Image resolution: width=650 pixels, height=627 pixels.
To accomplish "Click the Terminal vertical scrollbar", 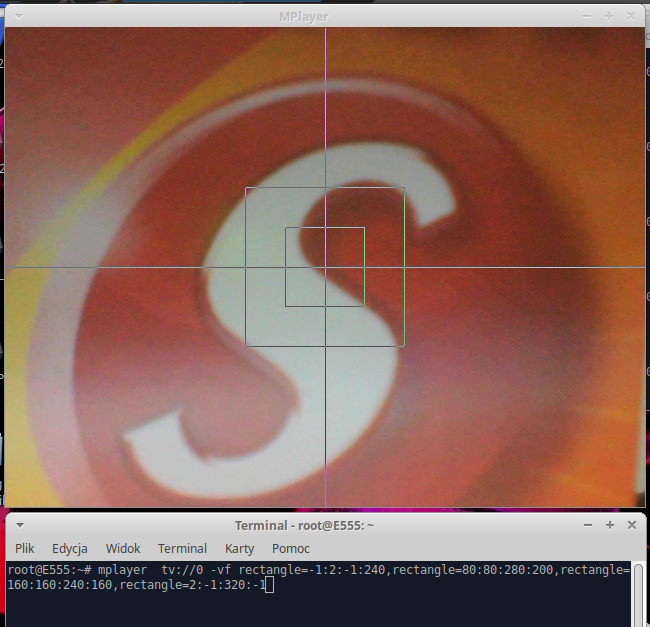I will point(638,594).
